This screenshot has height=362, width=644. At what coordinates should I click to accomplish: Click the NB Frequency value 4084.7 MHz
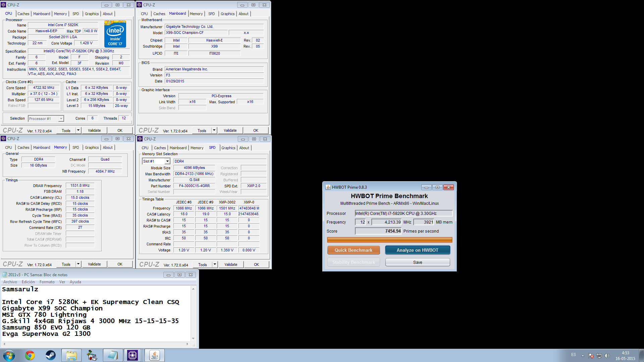[x=105, y=171]
